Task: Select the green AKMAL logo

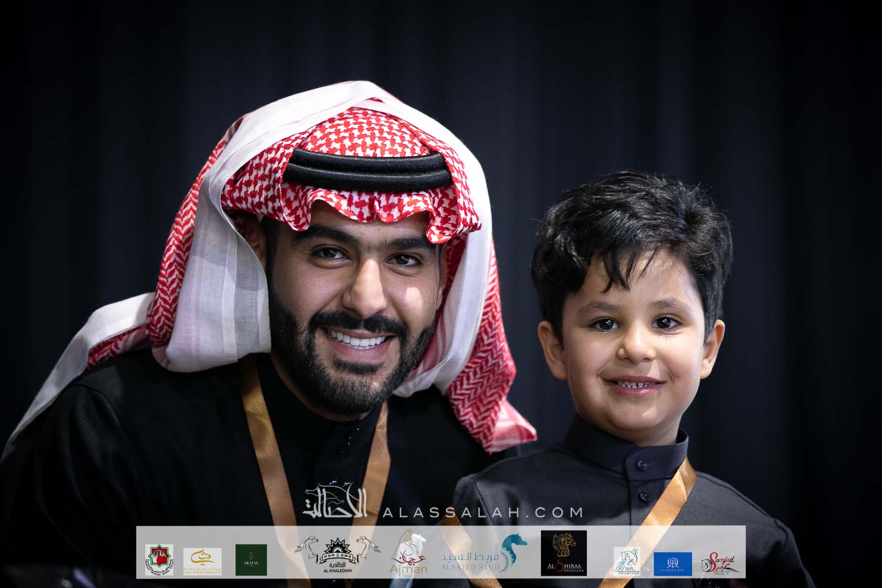Action: tap(251, 560)
